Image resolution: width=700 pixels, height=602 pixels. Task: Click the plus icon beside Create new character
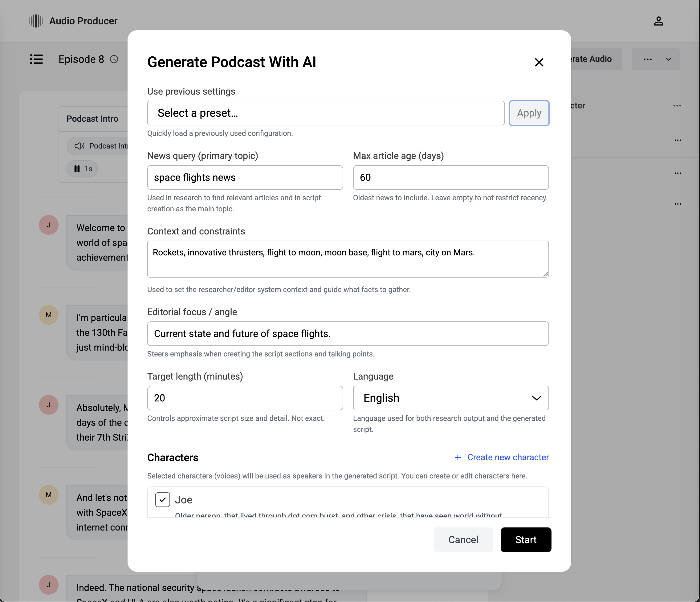coord(458,458)
